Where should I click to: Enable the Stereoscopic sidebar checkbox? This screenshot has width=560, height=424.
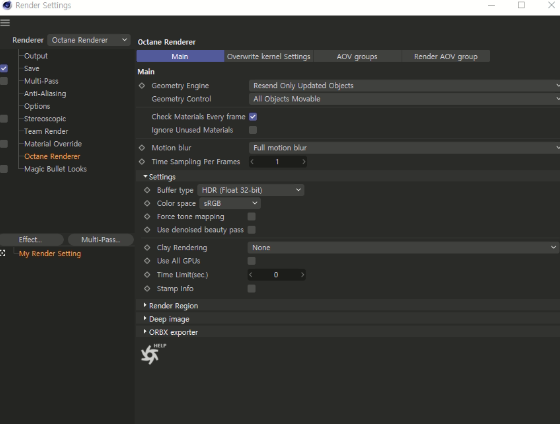[x=4, y=119]
